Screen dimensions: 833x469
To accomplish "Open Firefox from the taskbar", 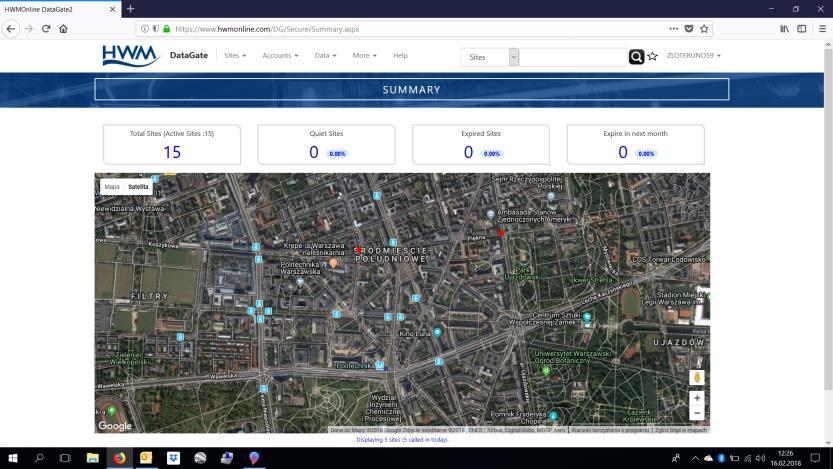I will point(120,458).
